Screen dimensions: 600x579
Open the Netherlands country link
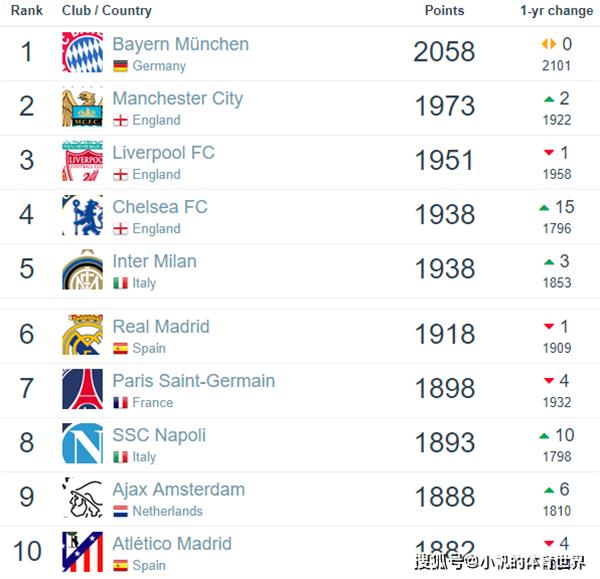tap(168, 511)
